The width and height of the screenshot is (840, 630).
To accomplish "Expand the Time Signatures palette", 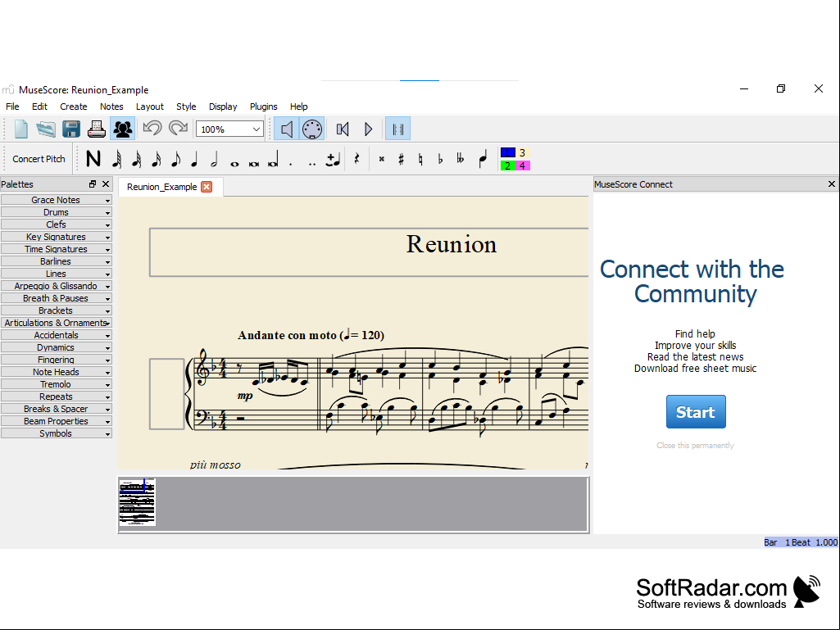I will pyautogui.click(x=57, y=249).
